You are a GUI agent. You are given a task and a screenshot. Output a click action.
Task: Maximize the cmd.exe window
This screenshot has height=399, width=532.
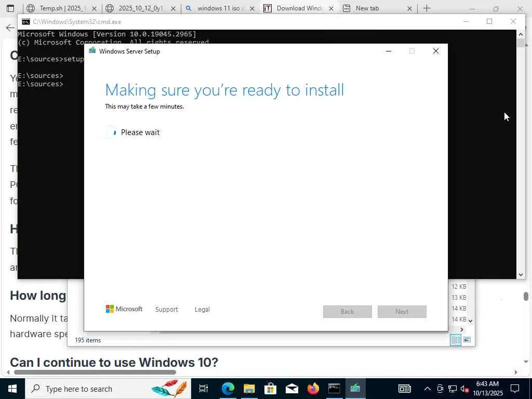click(x=489, y=21)
